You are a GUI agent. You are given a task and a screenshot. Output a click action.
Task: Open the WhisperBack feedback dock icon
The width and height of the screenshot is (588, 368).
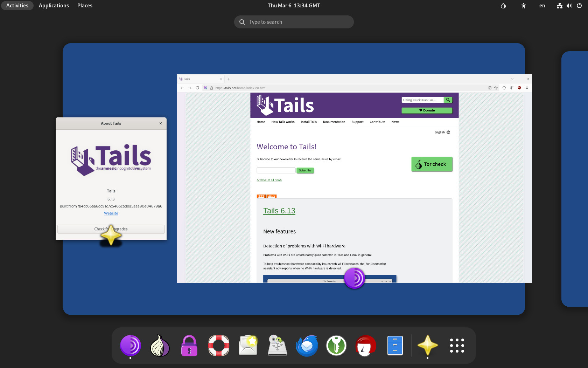coord(248,346)
